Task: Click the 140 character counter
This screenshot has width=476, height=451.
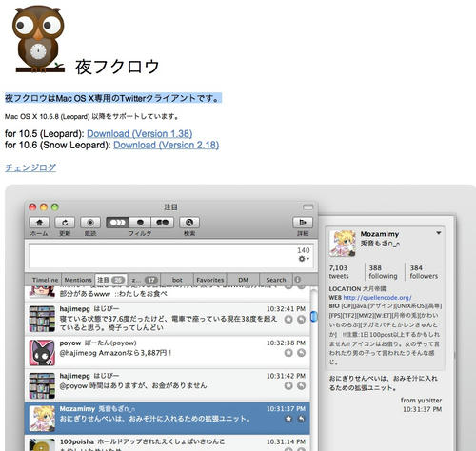Action: pyautogui.click(x=304, y=250)
